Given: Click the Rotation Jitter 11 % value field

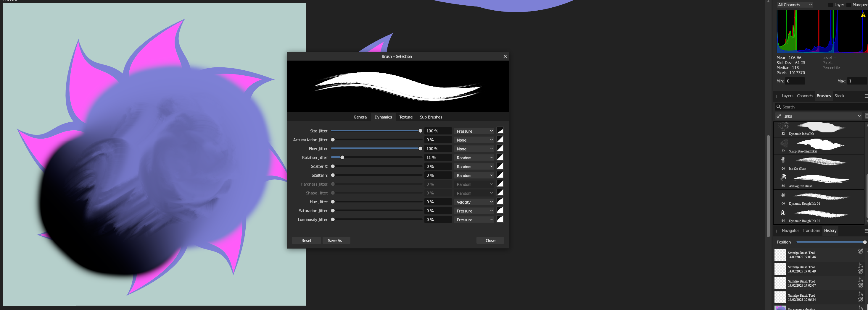Looking at the screenshot, I should point(438,158).
